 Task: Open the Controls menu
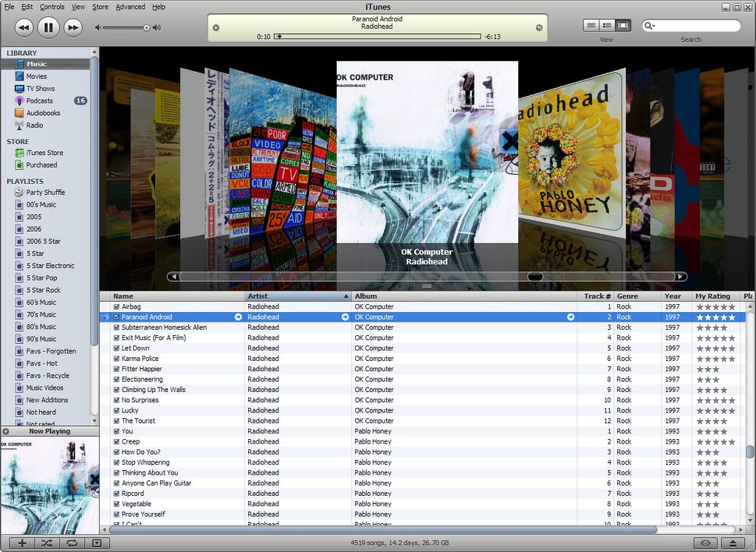(52, 7)
